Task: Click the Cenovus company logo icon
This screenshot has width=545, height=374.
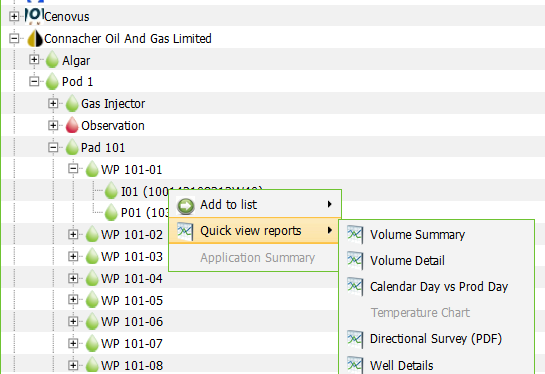Action: point(34,16)
